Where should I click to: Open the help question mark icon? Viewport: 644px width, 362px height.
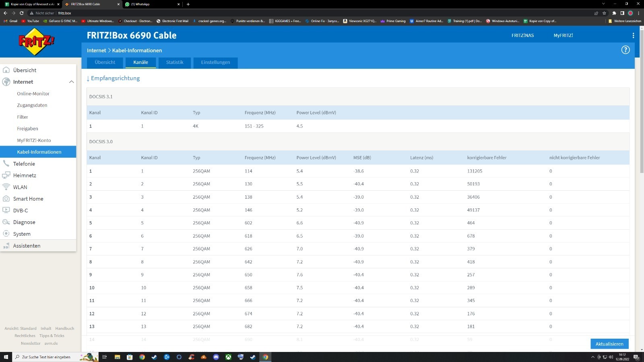click(625, 50)
